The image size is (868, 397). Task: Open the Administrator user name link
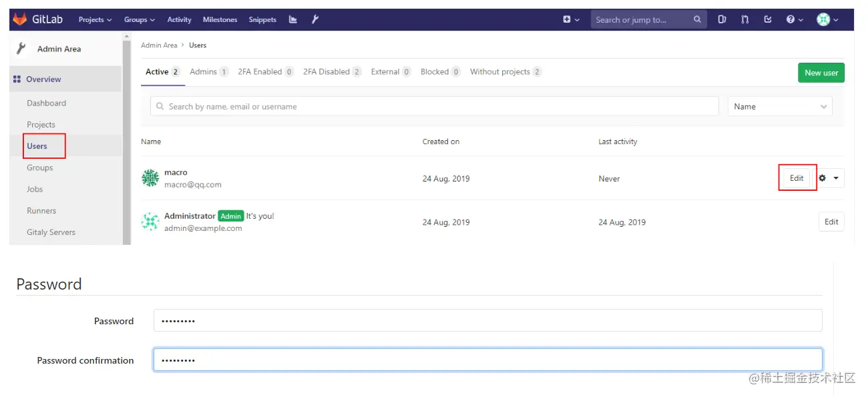[x=190, y=216]
